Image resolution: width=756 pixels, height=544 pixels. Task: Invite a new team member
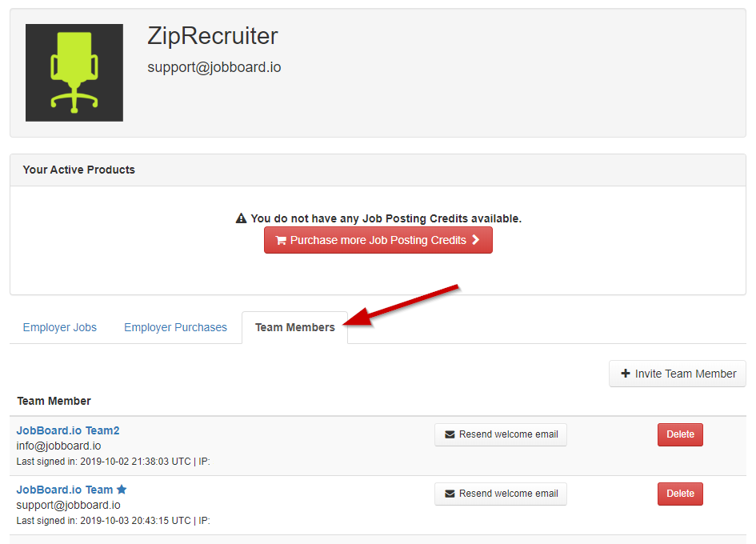coord(678,374)
